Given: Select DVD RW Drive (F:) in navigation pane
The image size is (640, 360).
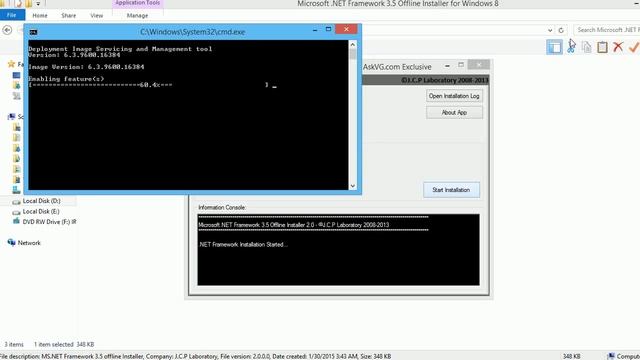Looking at the screenshot, I should 49,222.
